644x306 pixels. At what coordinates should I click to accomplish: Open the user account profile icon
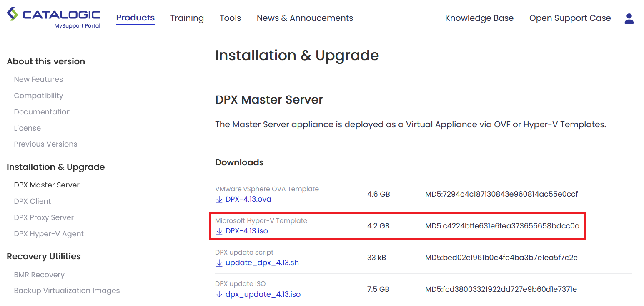click(x=629, y=18)
